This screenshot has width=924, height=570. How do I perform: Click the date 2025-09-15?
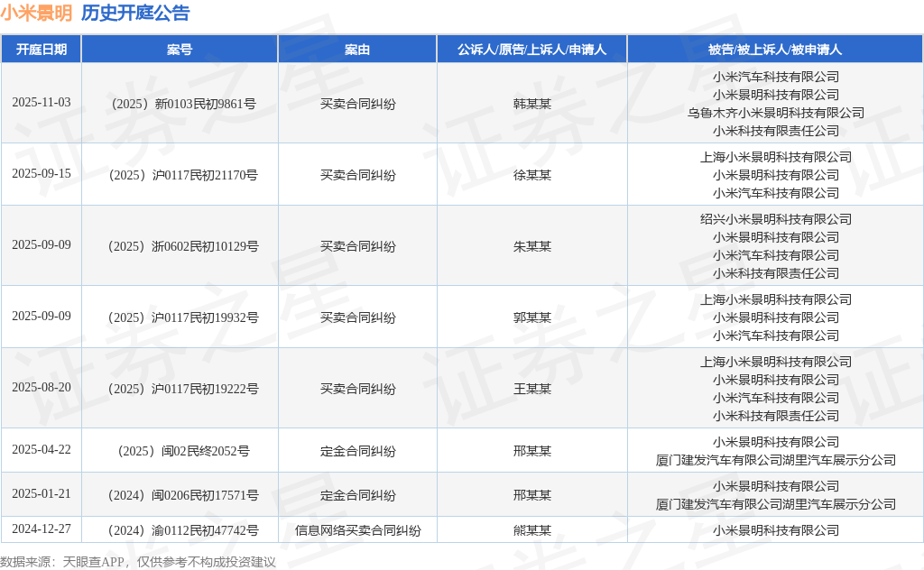(x=42, y=174)
